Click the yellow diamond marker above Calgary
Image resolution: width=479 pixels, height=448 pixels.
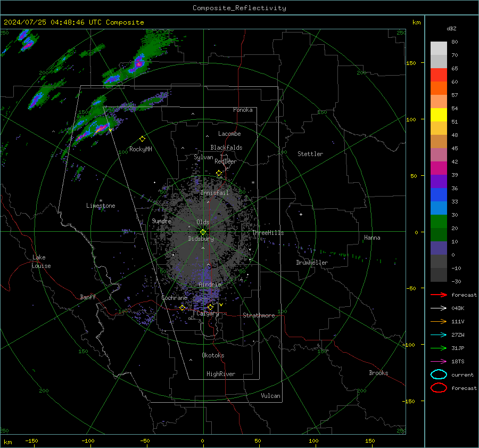pyautogui.click(x=210, y=307)
